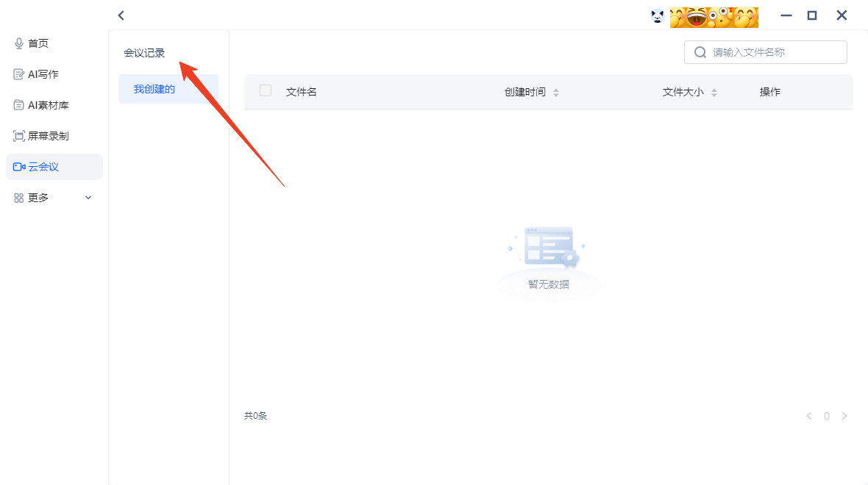868x485 pixels.
Task: Click the back arrow icon
Action: 121,15
